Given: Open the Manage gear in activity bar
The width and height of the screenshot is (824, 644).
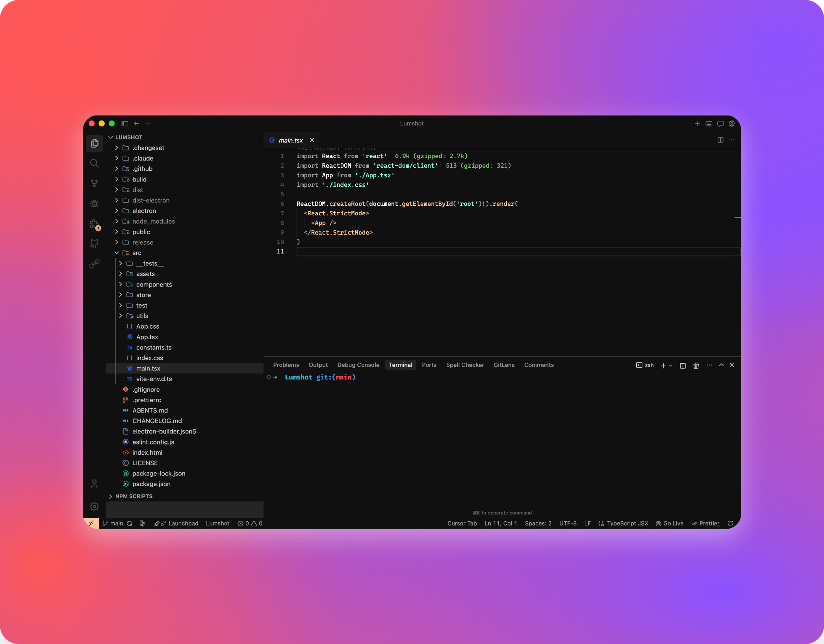Looking at the screenshot, I should tap(94, 507).
